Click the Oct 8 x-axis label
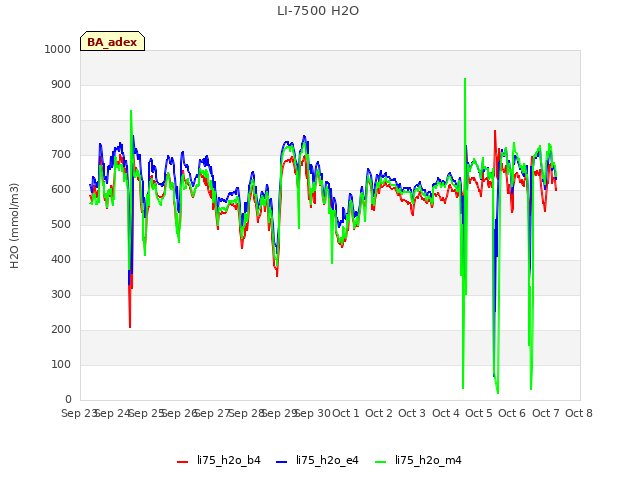The height and width of the screenshot is (480, 640). (579, 413)
